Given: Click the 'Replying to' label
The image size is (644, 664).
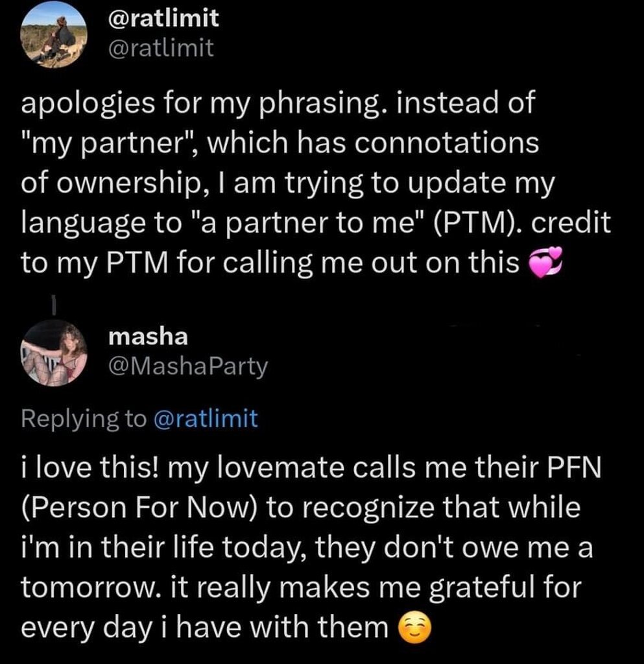Looking at the screenshot, I should (x=84, y=420).
